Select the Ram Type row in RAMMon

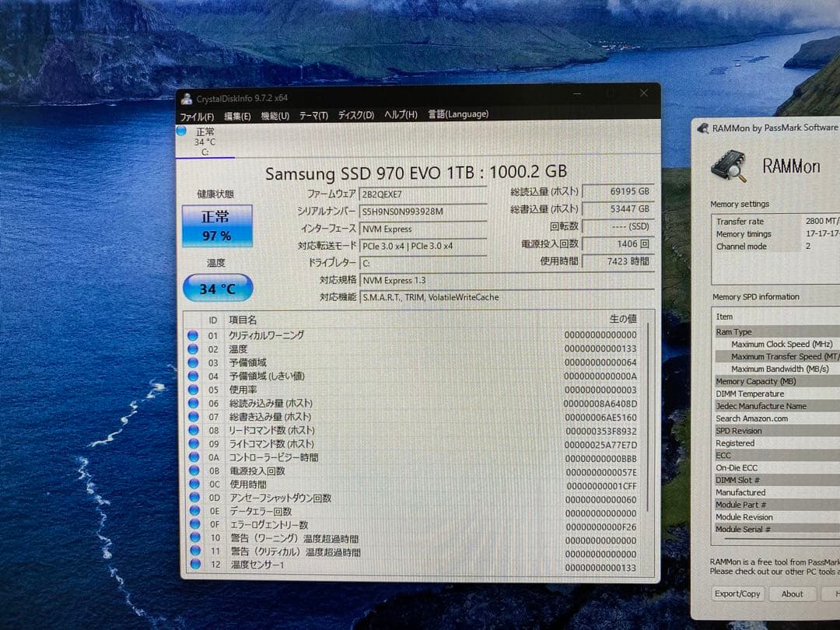(777, 331)
